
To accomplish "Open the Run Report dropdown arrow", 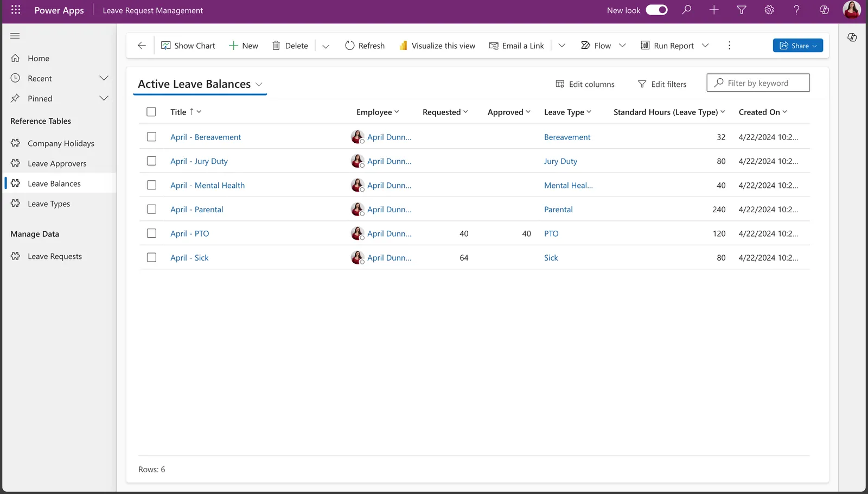I will click(x=705, y=46).
